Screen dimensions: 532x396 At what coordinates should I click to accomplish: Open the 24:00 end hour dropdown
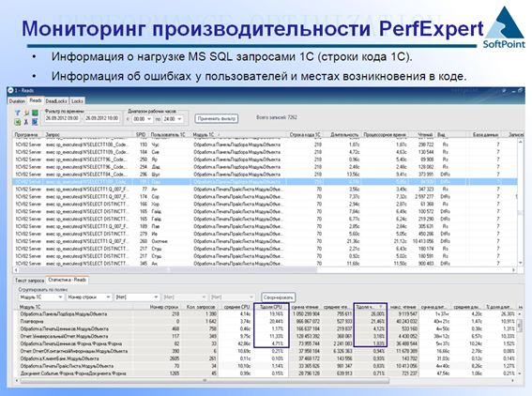pyautogui.click(x=179, y=119)
